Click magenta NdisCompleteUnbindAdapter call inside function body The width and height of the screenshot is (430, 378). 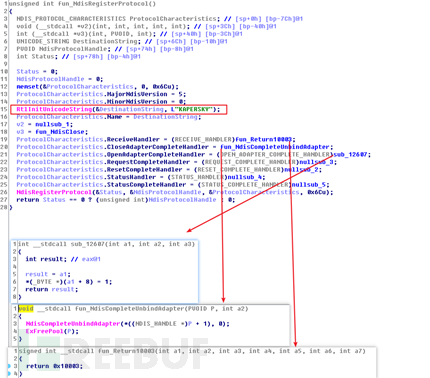click(x=73, y=324)
